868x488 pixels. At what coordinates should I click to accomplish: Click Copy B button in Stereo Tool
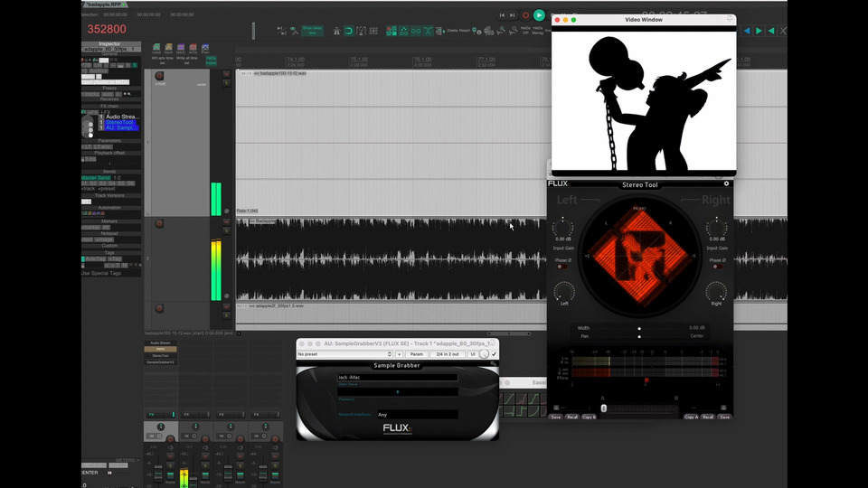pos(589,418)
